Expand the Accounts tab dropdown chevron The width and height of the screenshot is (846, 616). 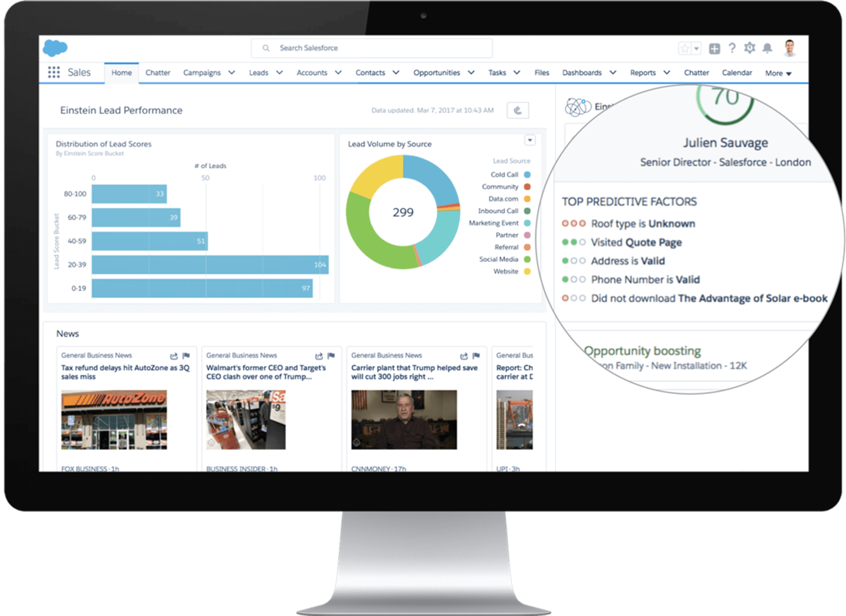[x=338, y=73]
